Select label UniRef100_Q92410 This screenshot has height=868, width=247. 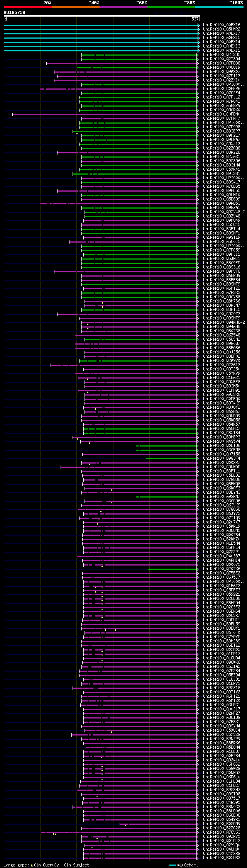(222, 760)
